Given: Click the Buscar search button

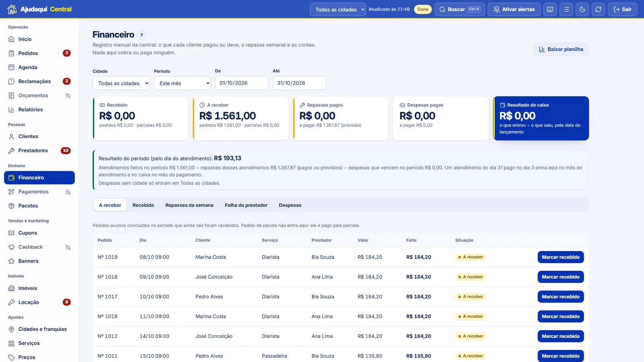Looking at the screenshot, I should (460, 9).
